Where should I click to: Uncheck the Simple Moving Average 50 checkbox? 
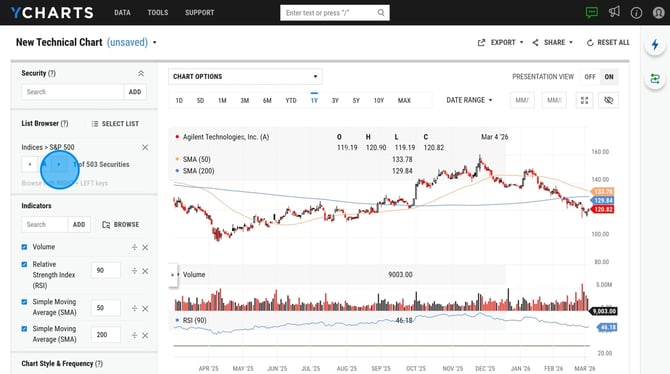coord(24,302)
